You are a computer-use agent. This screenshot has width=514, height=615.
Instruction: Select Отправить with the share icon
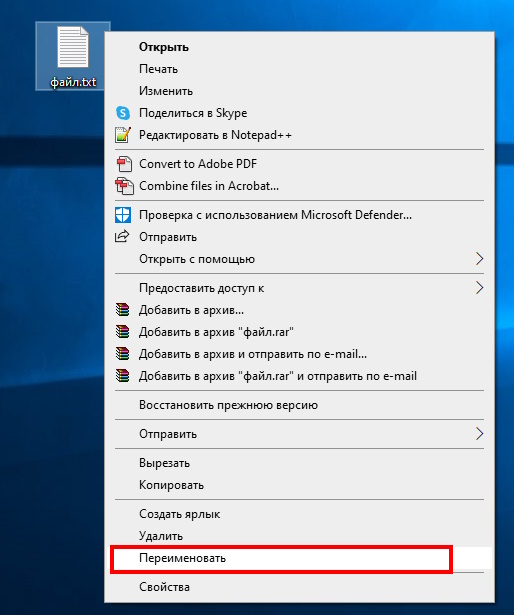[299, 237]
